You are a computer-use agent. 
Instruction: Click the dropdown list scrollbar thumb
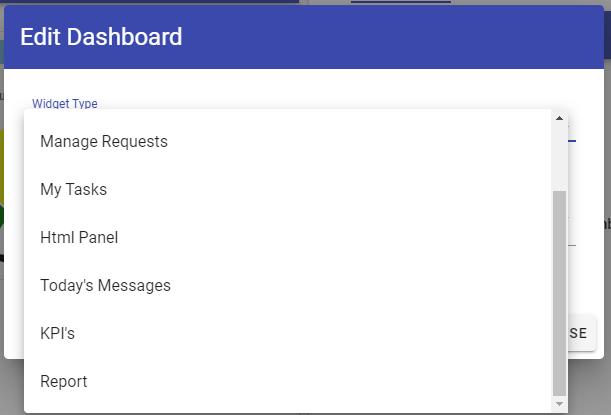560,290
